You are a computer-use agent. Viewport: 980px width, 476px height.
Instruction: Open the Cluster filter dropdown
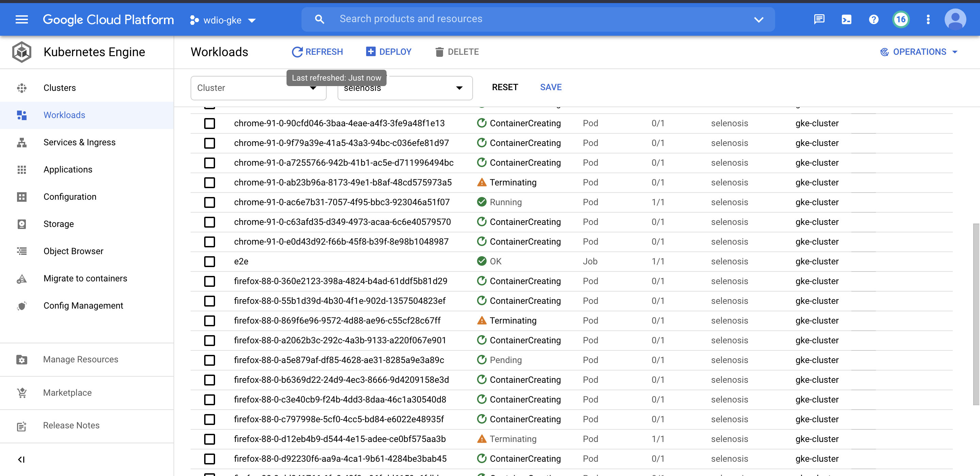tap(258, 88)
